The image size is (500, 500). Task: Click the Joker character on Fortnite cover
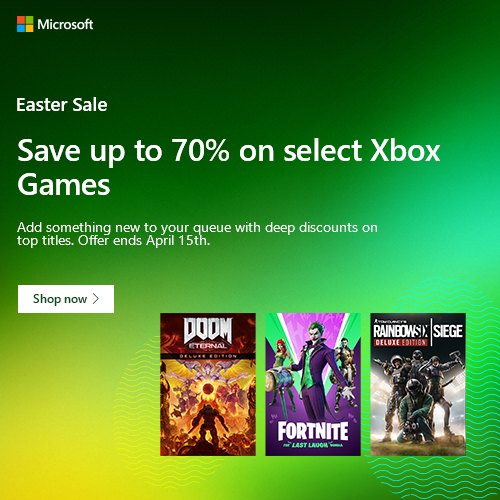pyautogui.click(x=315, y=363)
